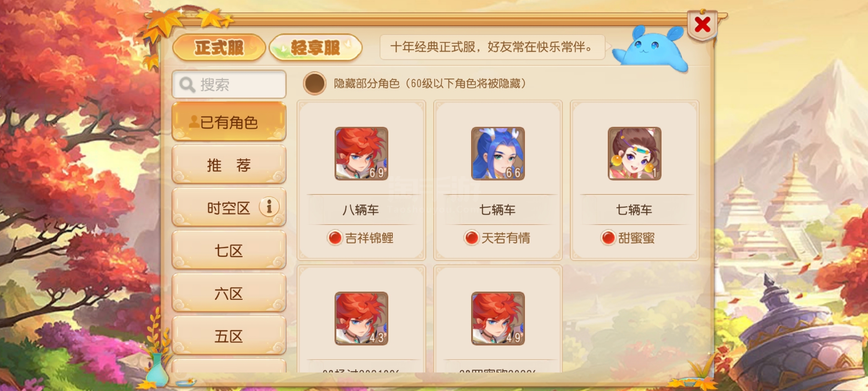Screen dimensions: 868x391
Task: Toggle the hide-characters-below-level-60 checkbox
Action: point(315,83)
